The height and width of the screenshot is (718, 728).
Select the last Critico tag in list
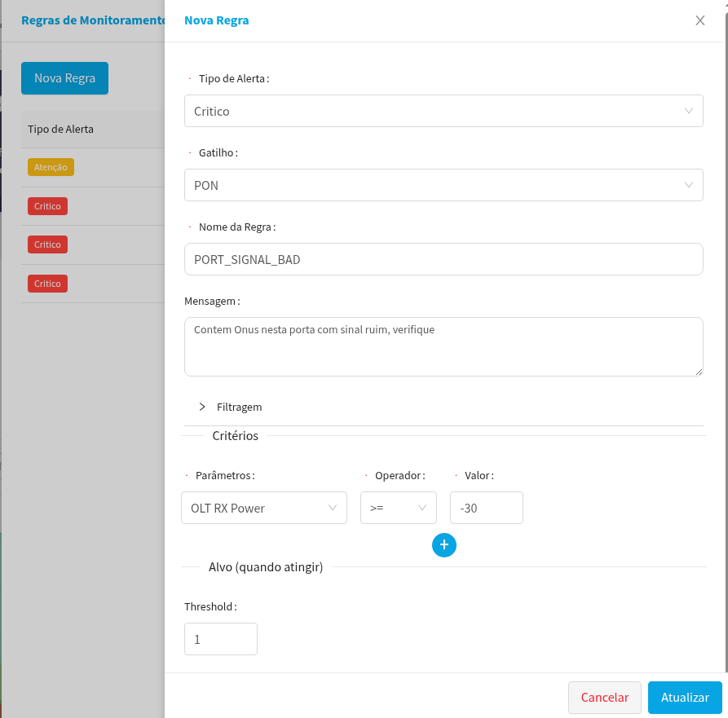tap(47, 284)
